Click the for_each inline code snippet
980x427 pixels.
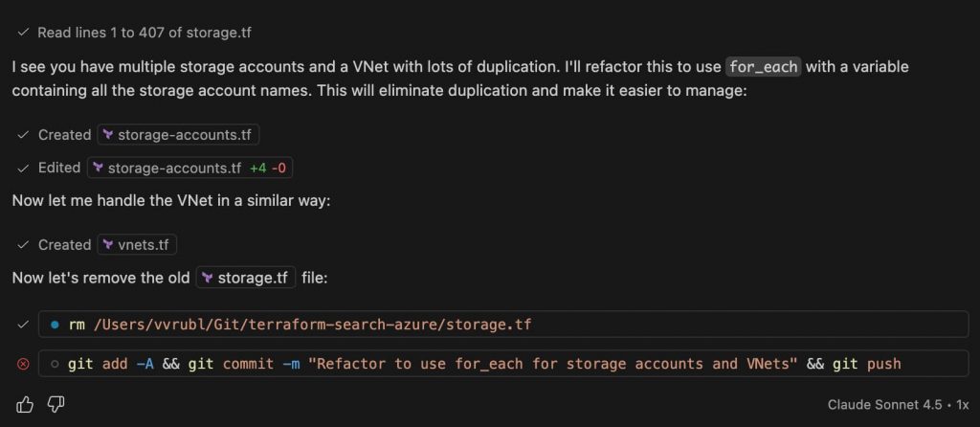763,67
